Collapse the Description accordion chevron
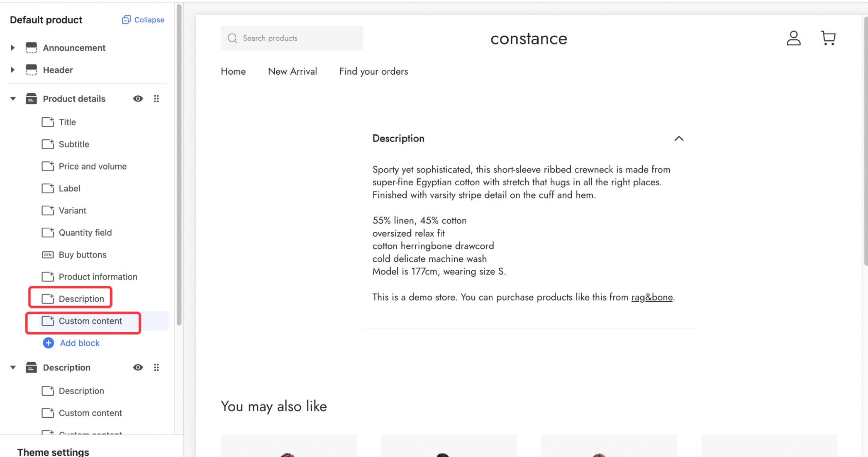This screenshot has width=868, height=457. [x=679, y=138]
